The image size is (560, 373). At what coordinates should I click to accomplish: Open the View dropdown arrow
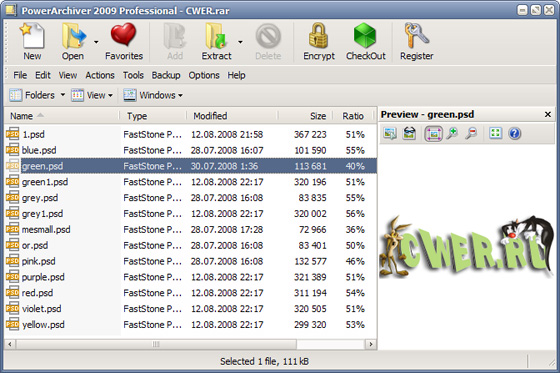110,95
